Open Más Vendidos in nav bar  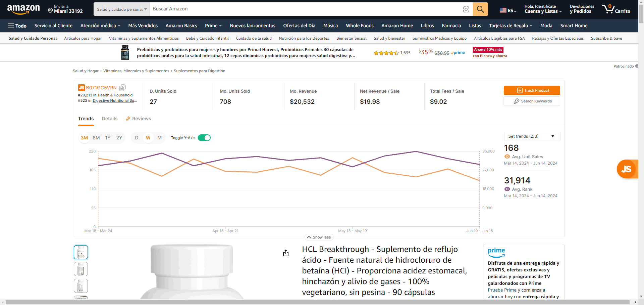pyautogui.click(x=143, y=26)
